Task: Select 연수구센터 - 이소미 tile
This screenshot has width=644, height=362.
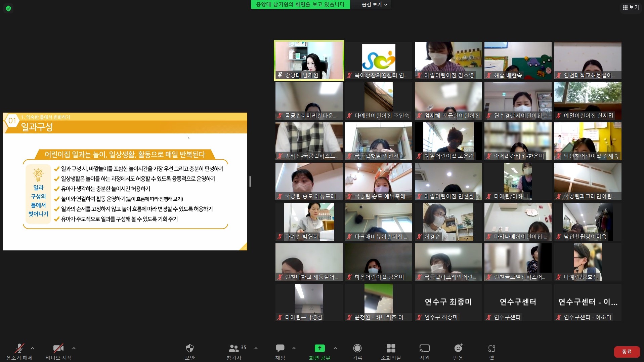Action: (x=588, y=303)
